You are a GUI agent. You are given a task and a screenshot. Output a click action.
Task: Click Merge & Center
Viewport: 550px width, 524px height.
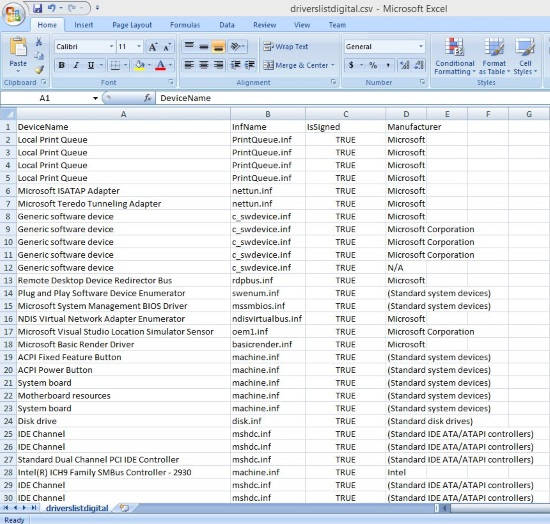pyautogui.click(x=296, y=65)
